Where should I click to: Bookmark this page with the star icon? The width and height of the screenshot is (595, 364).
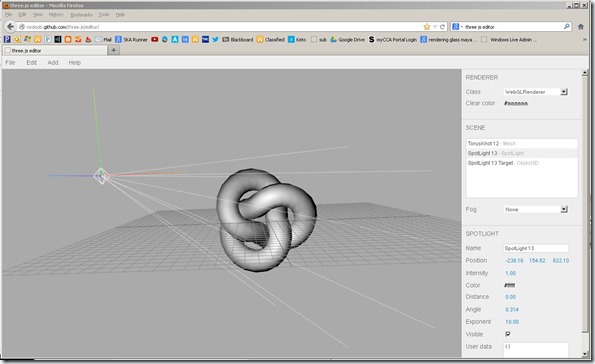[x=427, y=27]
